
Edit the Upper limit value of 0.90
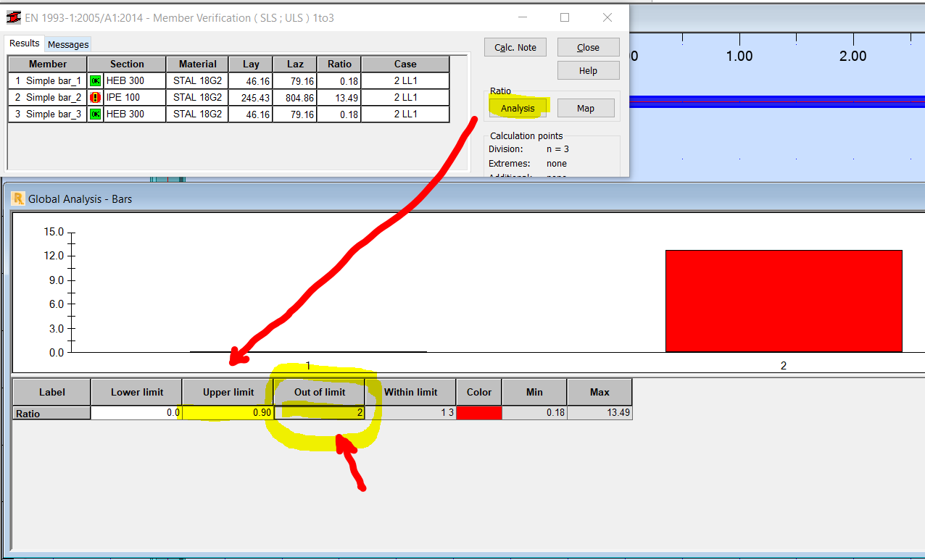[227, 412]
